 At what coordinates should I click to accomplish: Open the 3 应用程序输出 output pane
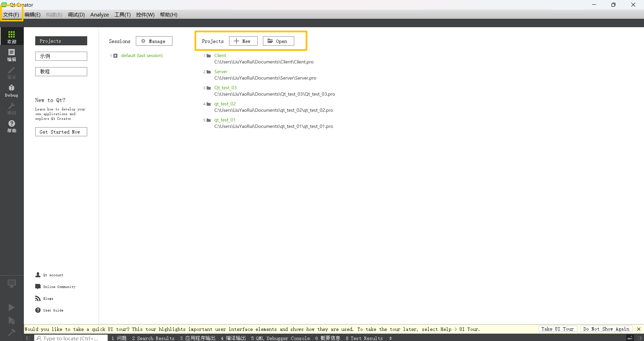(198, 338)
